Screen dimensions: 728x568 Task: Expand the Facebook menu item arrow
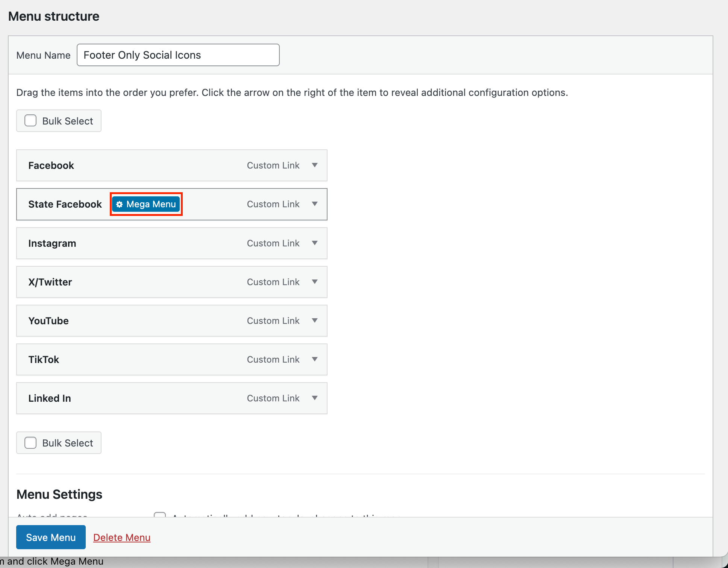[x=315, y=166]
